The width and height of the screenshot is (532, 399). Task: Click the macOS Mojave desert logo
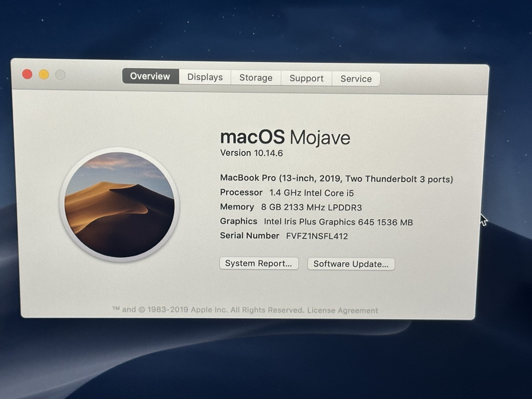tap(119, 205)
